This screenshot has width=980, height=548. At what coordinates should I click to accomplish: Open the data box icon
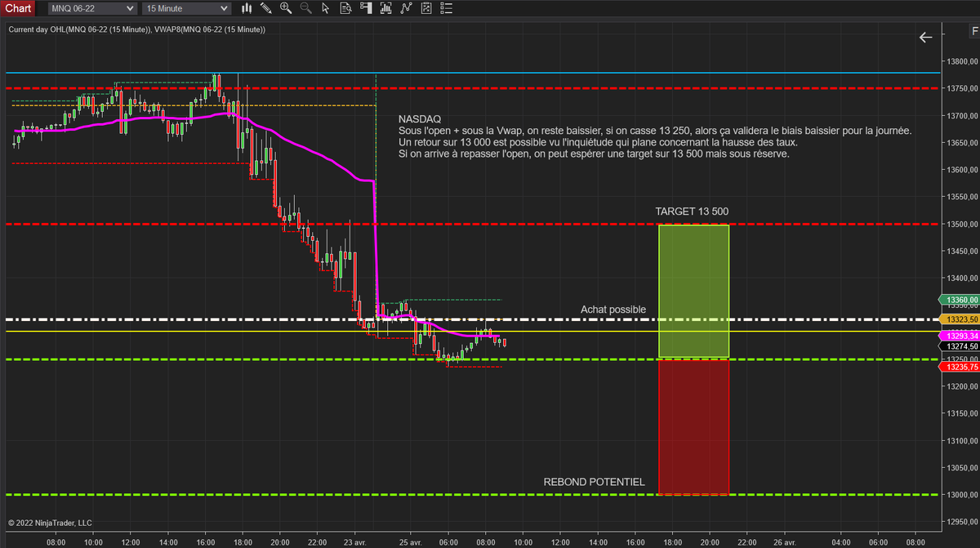point(345,8)
